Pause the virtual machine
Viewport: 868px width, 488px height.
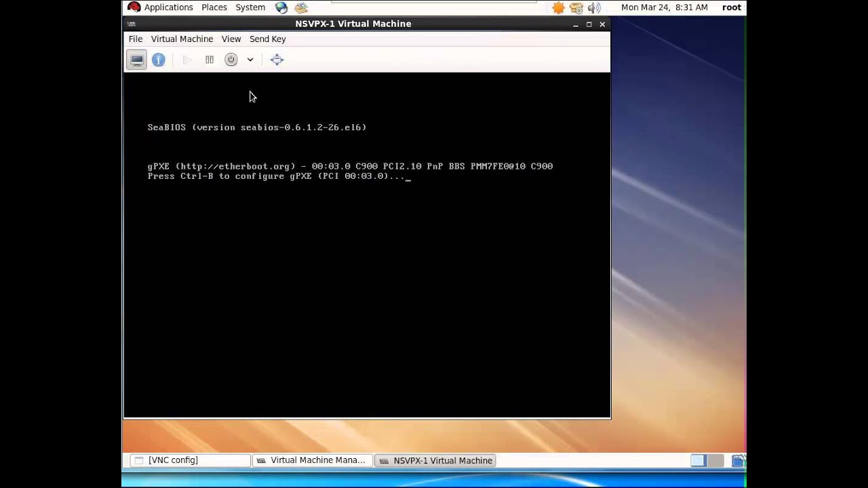click(x=210, y=60)
